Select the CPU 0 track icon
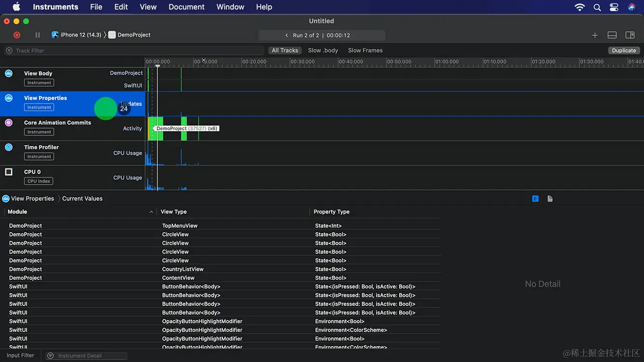The height and width of the screenshot is (362, 644). [9, 172]
